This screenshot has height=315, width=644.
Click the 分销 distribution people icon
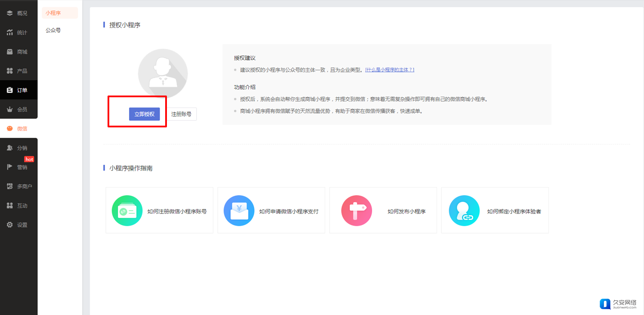[x=9, y=148]
